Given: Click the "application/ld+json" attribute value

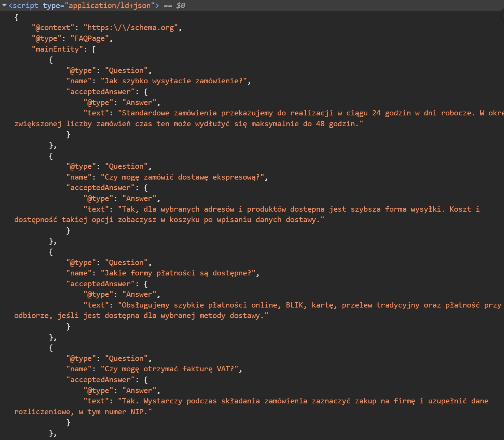Looking at the screenshot, I should pos(109,6).
